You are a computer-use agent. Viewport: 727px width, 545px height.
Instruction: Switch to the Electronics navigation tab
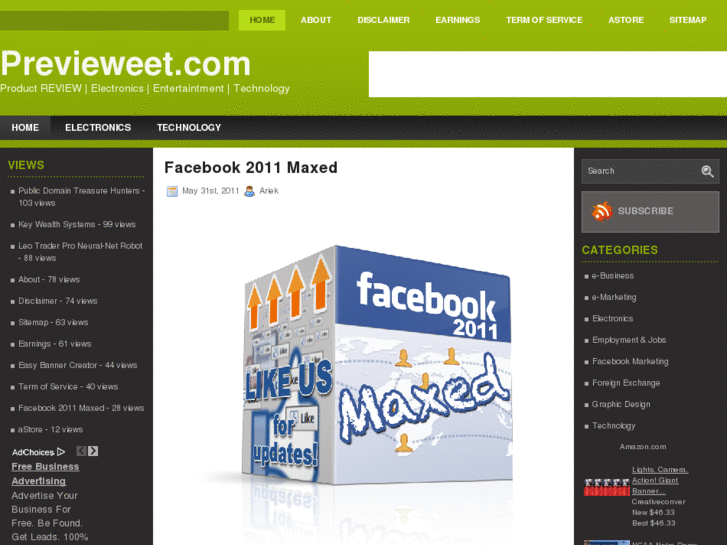tap(98, 128)
